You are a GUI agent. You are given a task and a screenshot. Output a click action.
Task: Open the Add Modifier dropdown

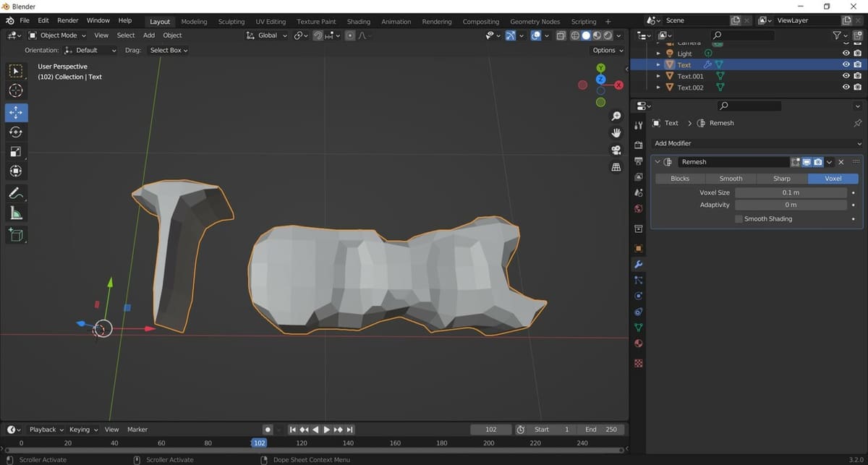pos(757,143)
